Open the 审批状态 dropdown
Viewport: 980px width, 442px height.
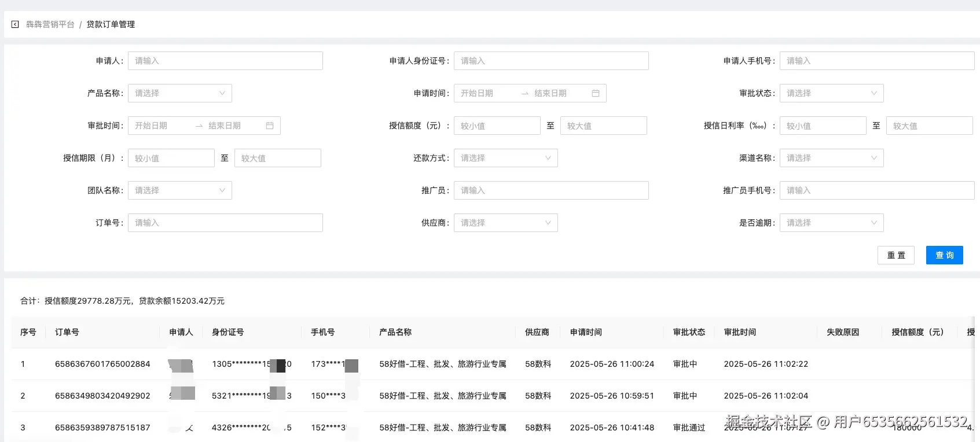pos(832,93)
